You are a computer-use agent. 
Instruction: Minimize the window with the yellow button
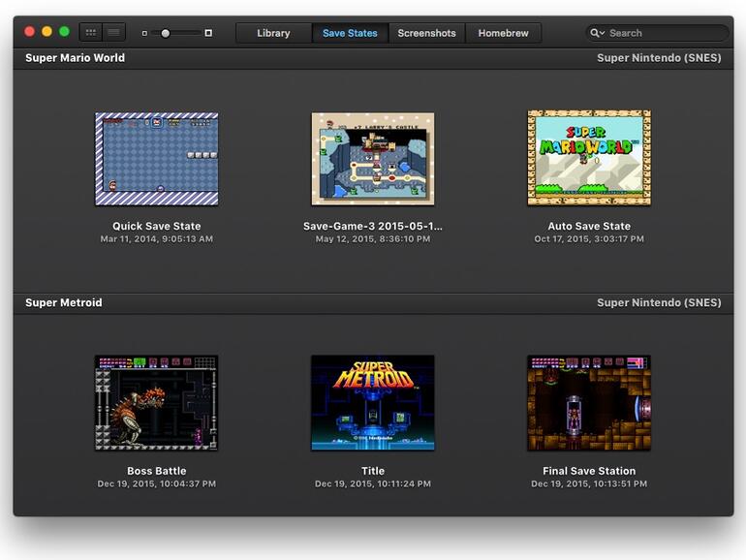(47, 31)
